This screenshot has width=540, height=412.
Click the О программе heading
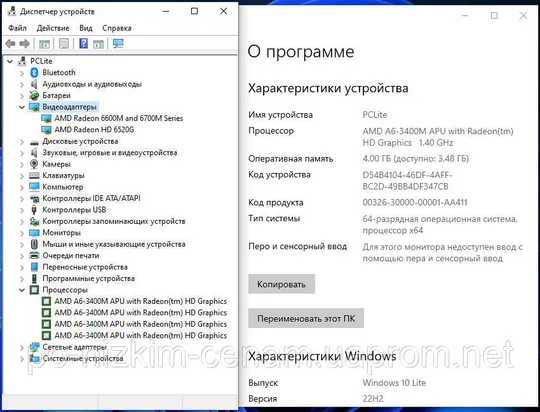301,52
